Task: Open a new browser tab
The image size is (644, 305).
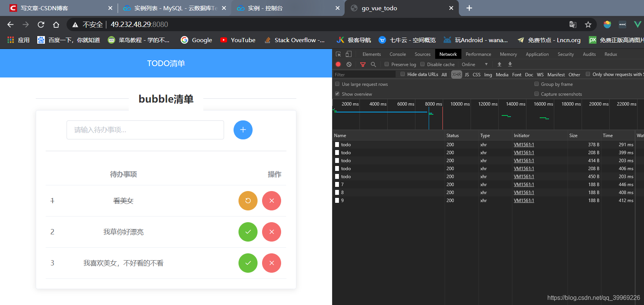Action: point(469,8)
